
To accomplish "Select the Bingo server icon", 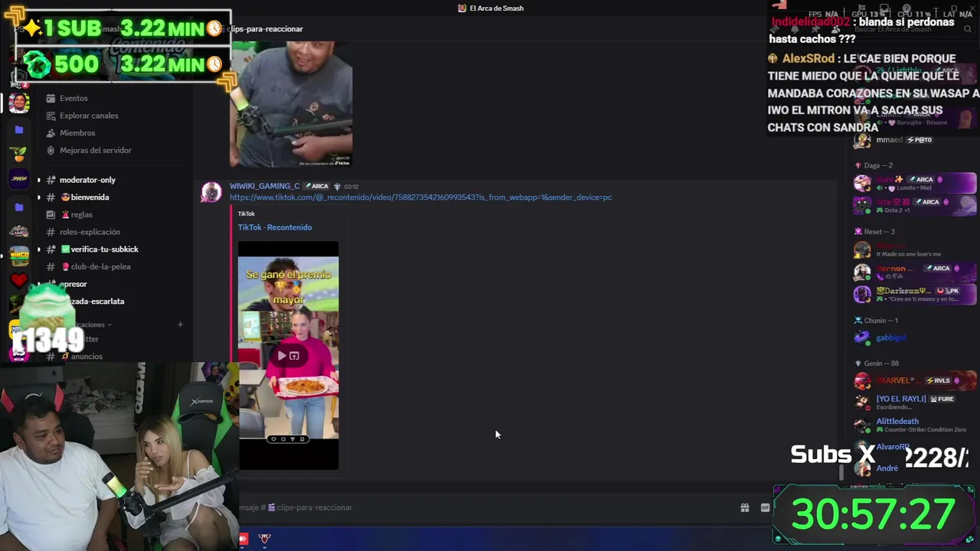I will [19, 255].
